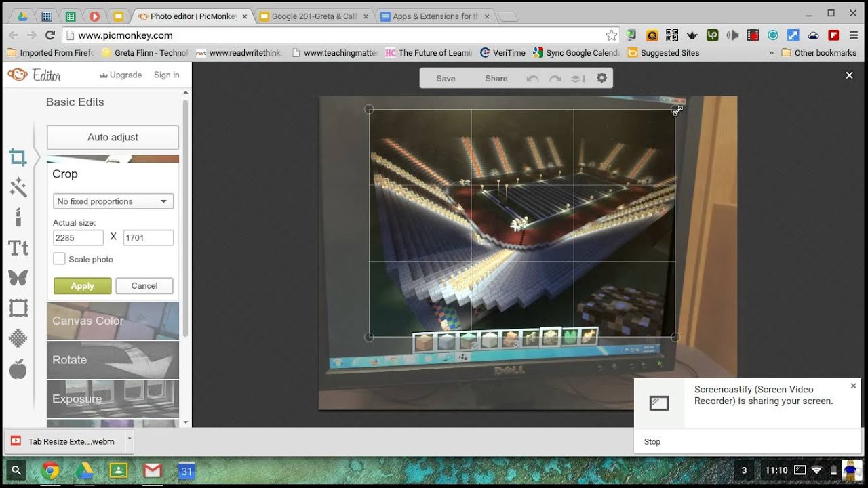This screenshot has width=868, height=488.
Task: Open the Grammarly extension icon
Action: click(772, 35)
